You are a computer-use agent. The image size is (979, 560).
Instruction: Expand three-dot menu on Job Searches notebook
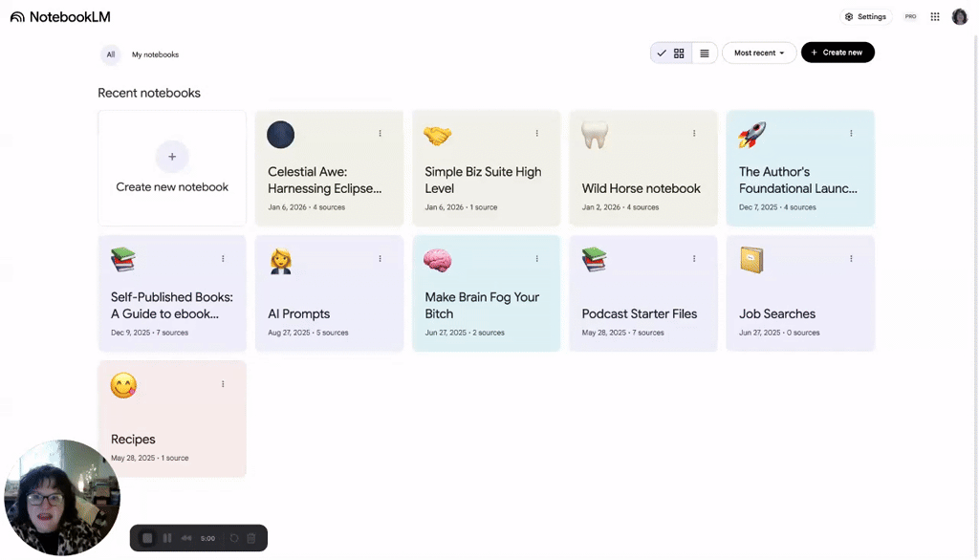(851, 259)
